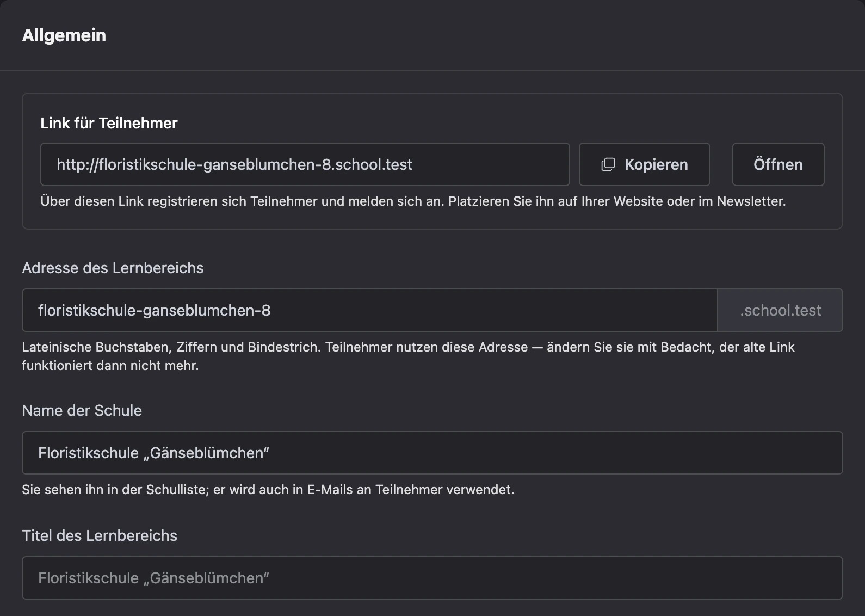Focus the Name der Schule input

click(x=432, y=453)
